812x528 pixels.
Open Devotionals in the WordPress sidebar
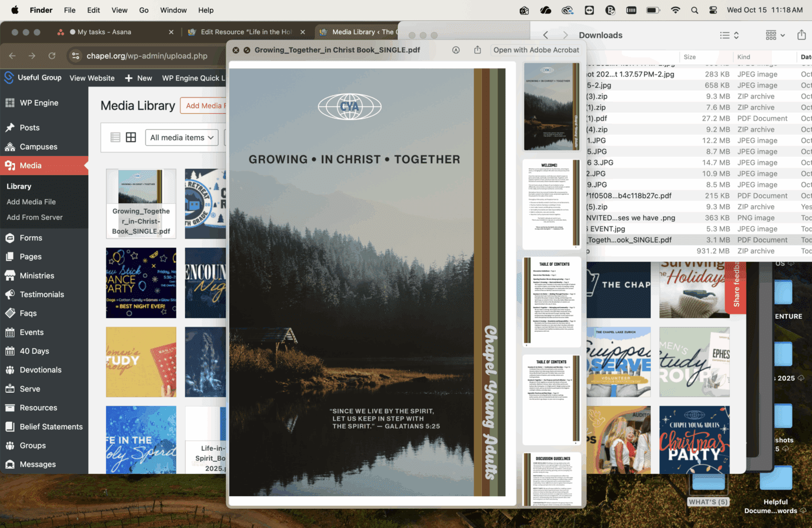coord(41,370)
